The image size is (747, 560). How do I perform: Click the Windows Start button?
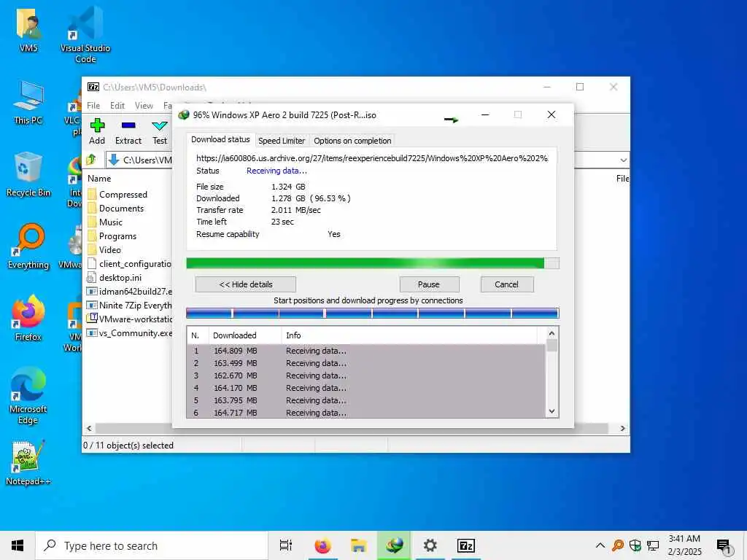18,545
